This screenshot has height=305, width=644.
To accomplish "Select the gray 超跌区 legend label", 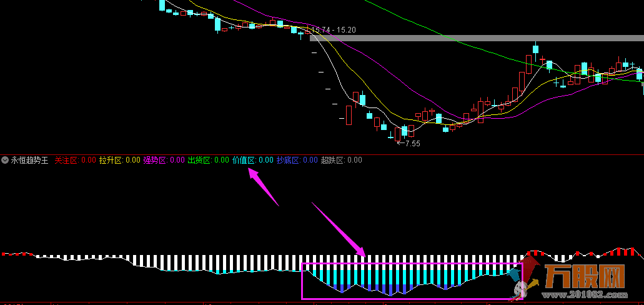I will pos(332,160).
